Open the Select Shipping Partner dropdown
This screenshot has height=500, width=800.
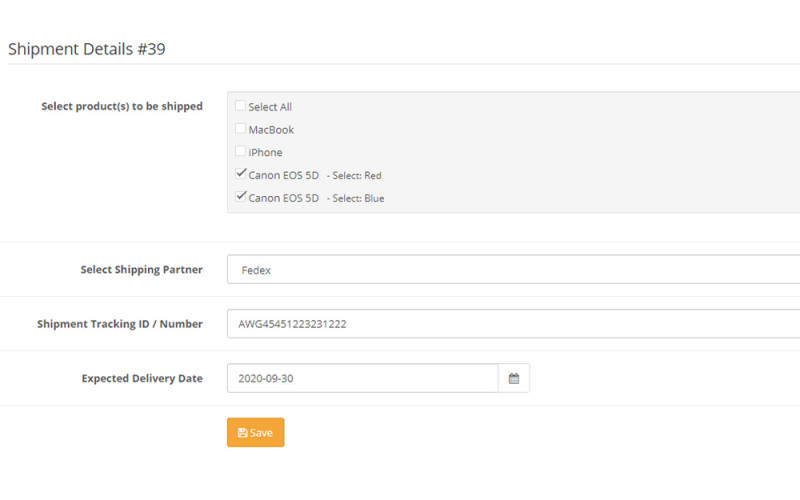(x=512, y=270)
